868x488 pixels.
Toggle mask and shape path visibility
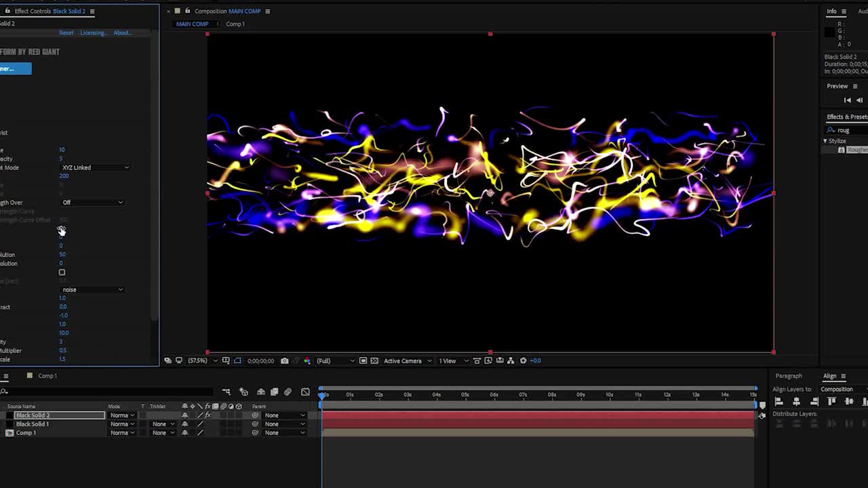[237, 361]
